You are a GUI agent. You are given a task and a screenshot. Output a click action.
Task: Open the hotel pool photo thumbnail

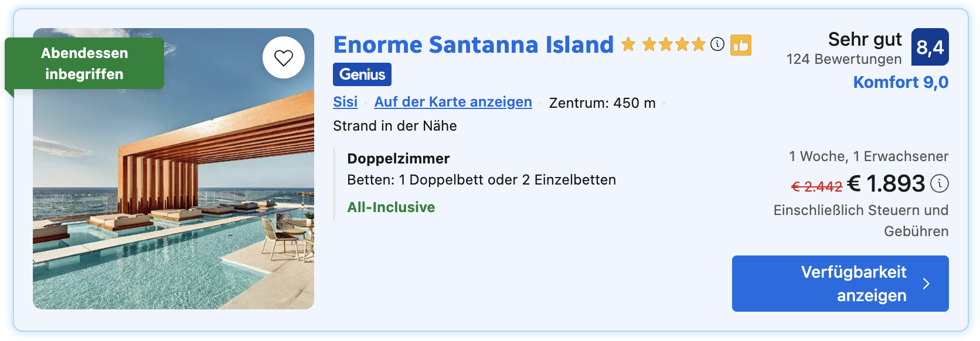coord(173,169)
